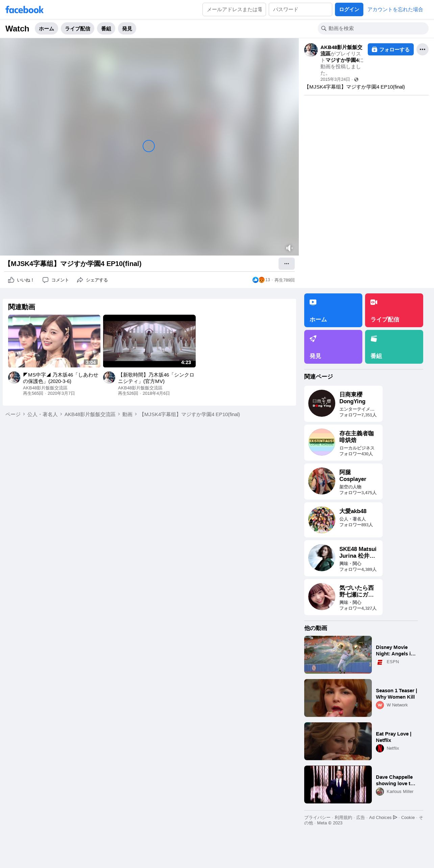
Task: Play the main video in player
Action: point(149,146)
